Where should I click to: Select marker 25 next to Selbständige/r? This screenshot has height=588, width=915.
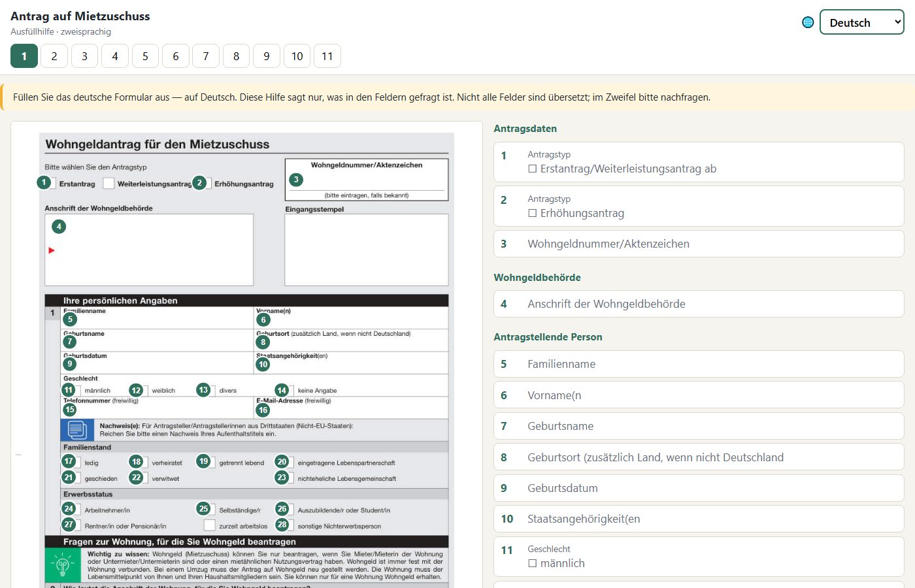coord(203,508)
